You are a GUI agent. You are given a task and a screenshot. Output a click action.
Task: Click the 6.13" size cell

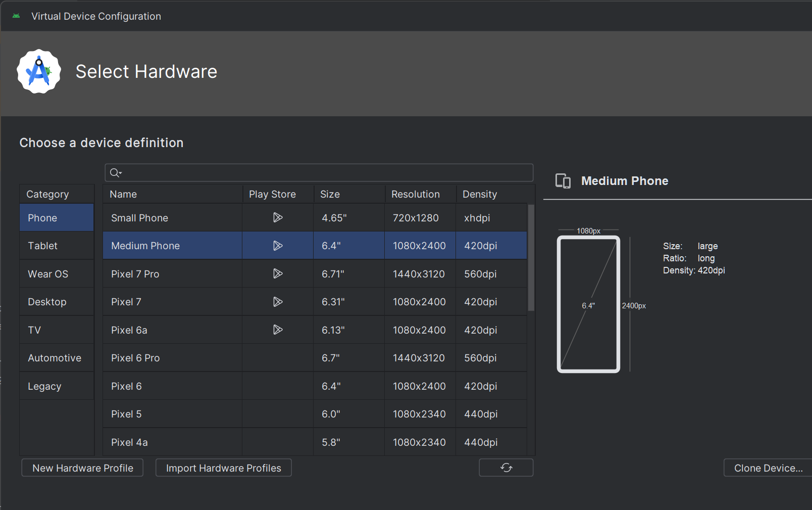(x=349, y=330)
